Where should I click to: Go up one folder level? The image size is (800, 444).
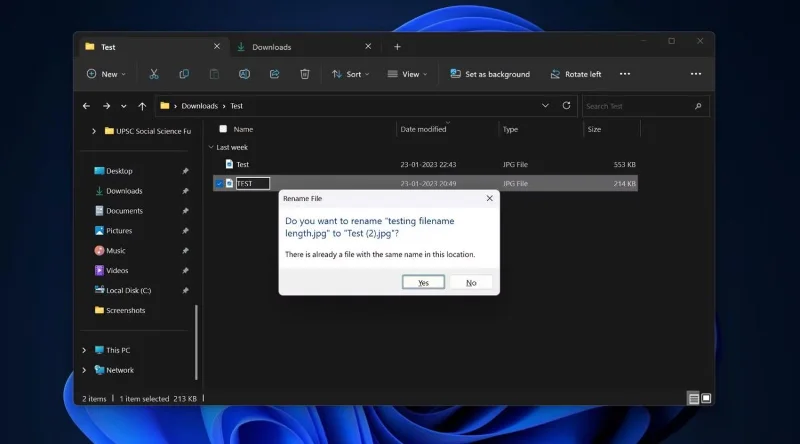click(x=142, y=106)
